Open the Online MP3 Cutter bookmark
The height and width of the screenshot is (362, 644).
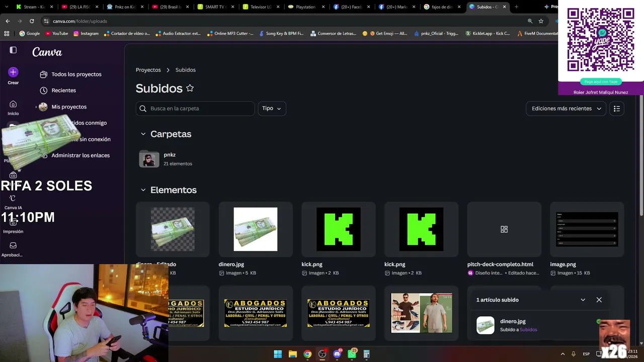tap(230, 34)
